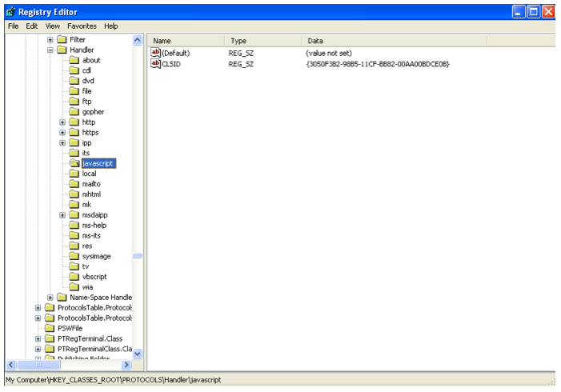Open the Edit menu
The image size is (561, 392).
point(32,26)
